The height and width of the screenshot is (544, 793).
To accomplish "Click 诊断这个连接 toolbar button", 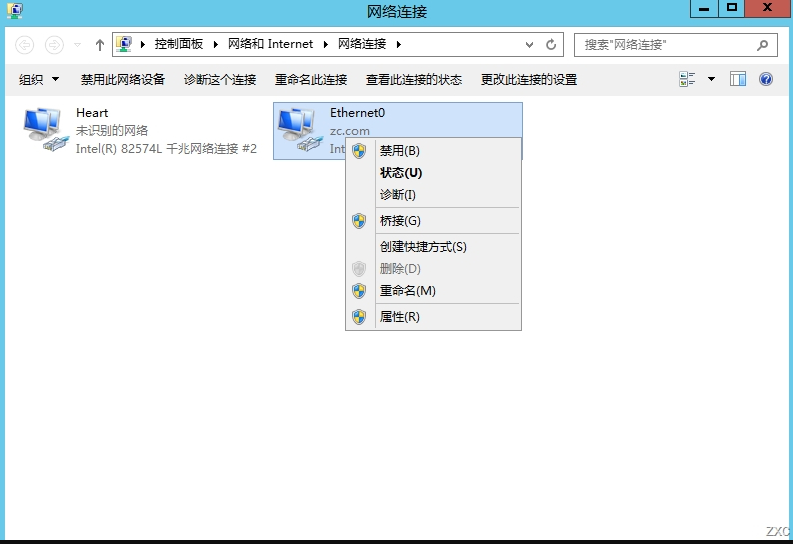I will point(220,79).
